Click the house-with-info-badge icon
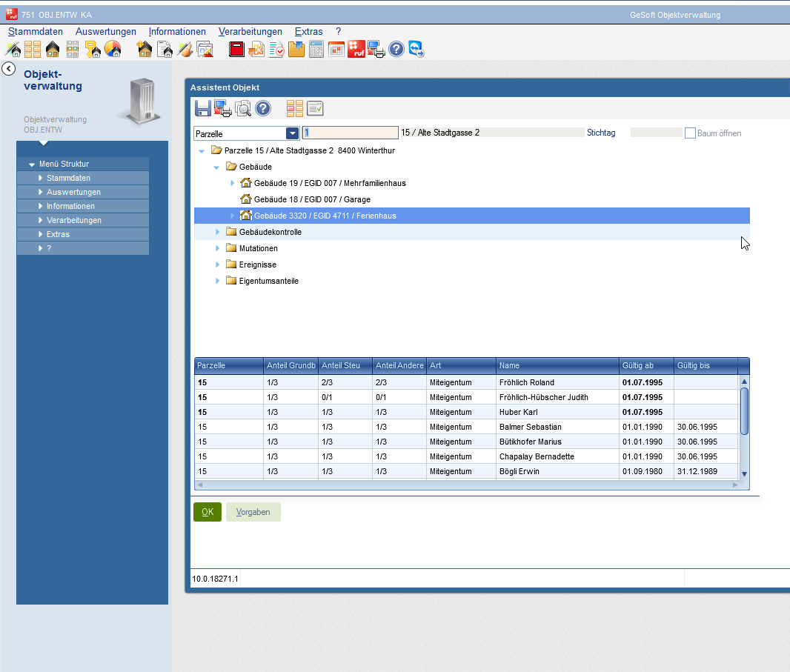 tap(145, 50)
